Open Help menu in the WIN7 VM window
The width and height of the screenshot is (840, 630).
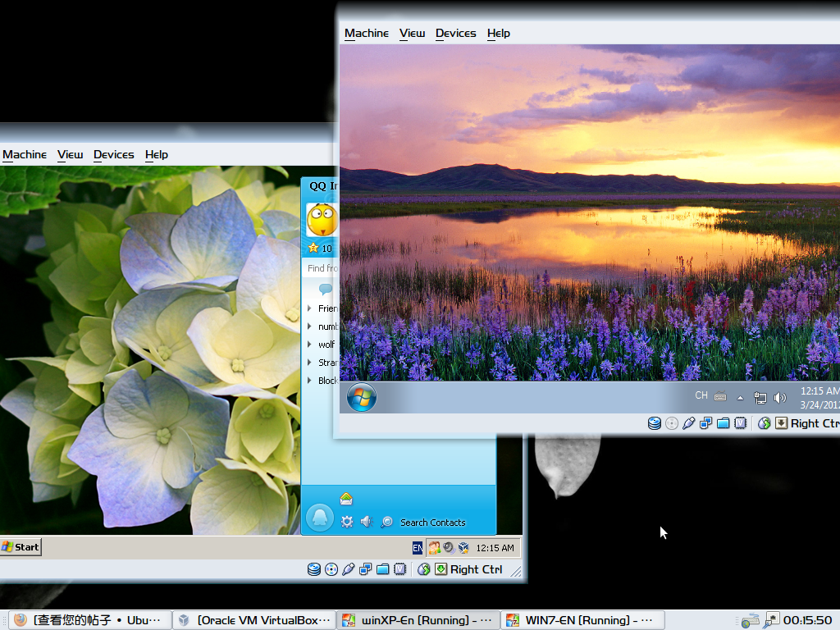[498, 33]
